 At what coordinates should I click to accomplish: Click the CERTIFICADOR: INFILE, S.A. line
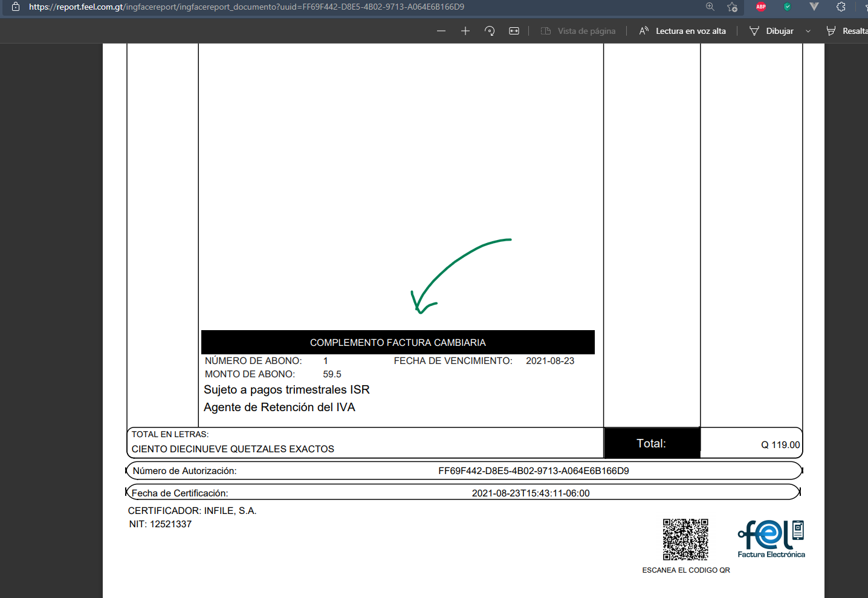[192, 510]
